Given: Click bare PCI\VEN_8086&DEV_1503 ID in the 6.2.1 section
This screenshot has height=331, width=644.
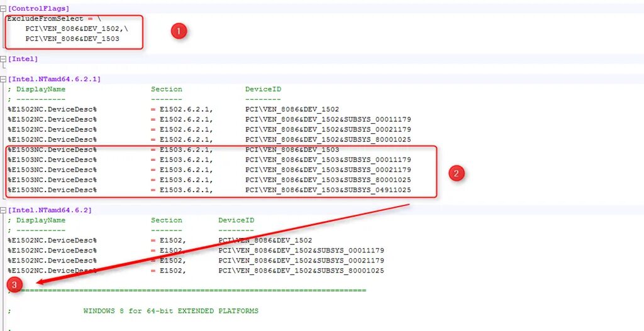Looking at the screenshot, I should 292,149.
